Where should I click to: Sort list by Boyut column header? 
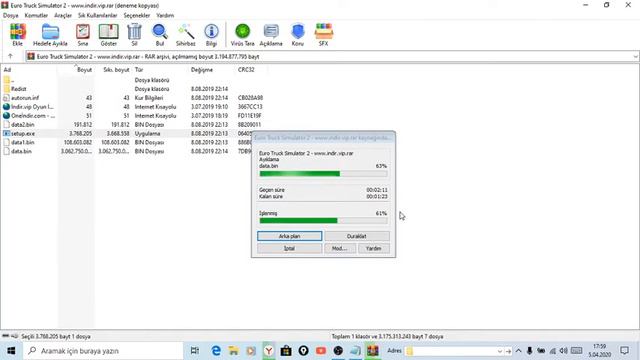coord(84,70)
